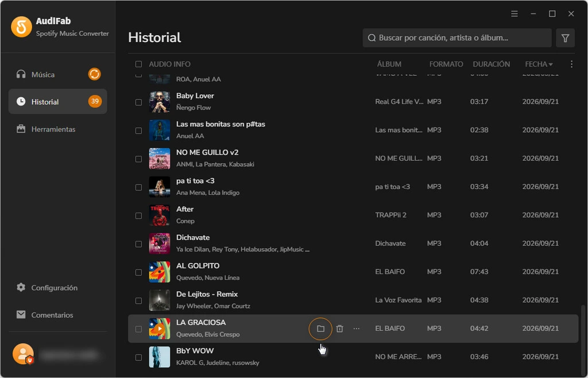Check the Dichavate row checkbox
588x378 pixels.
[139, 244]
